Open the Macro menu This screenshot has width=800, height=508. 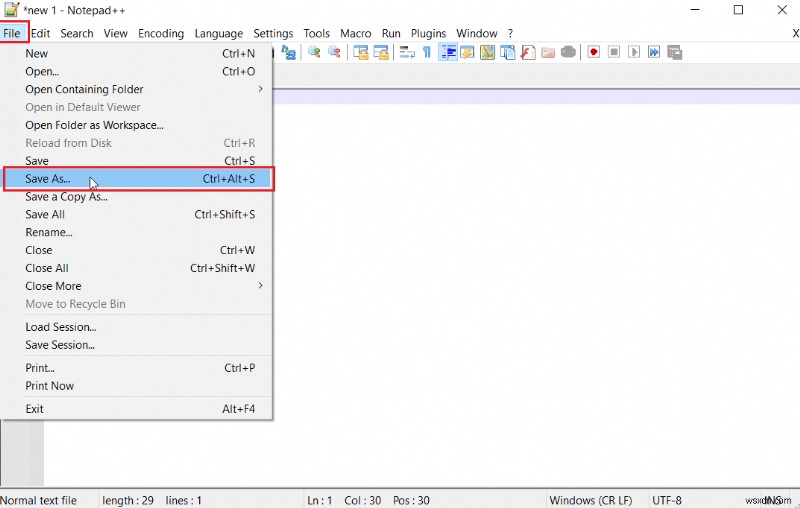click(x=356, y=33)
